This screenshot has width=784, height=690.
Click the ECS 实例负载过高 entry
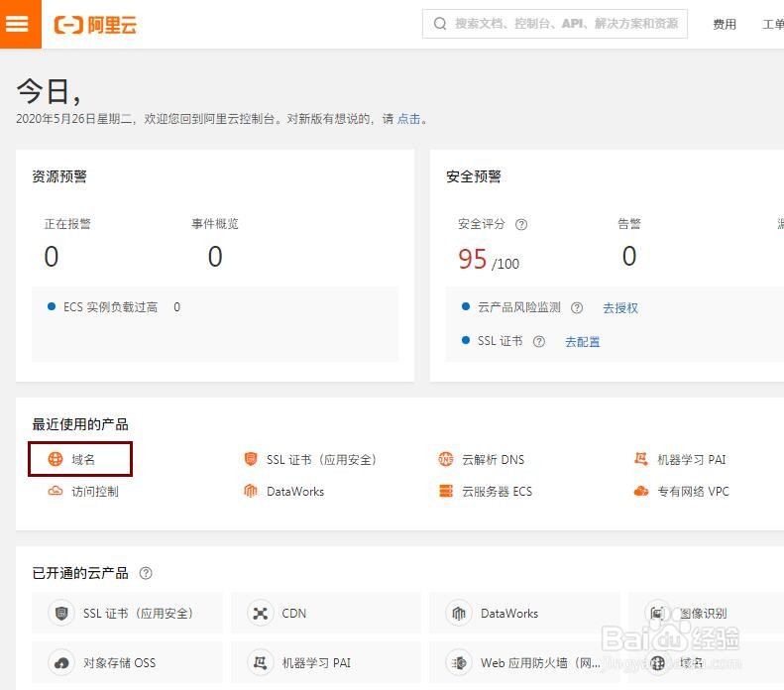pyautogui.click(x=114, y=307)
